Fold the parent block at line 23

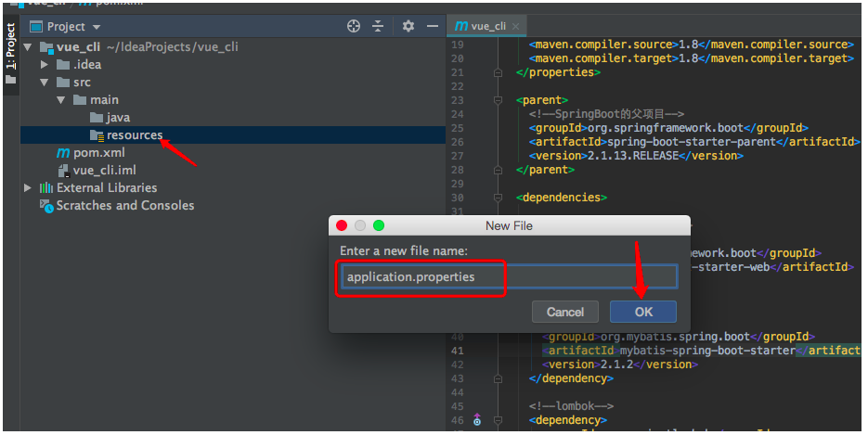[x=498, y=100]
